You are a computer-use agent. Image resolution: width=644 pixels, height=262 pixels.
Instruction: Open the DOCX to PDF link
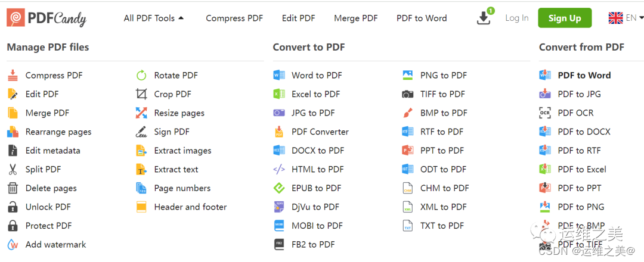click(318, 151)
